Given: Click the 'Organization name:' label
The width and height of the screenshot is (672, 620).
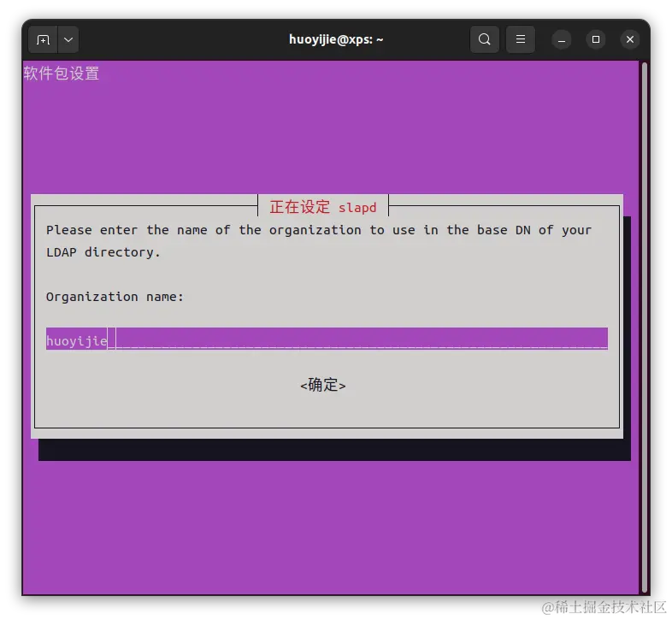Looking at the screenshot, I should (x=115, y=297).
